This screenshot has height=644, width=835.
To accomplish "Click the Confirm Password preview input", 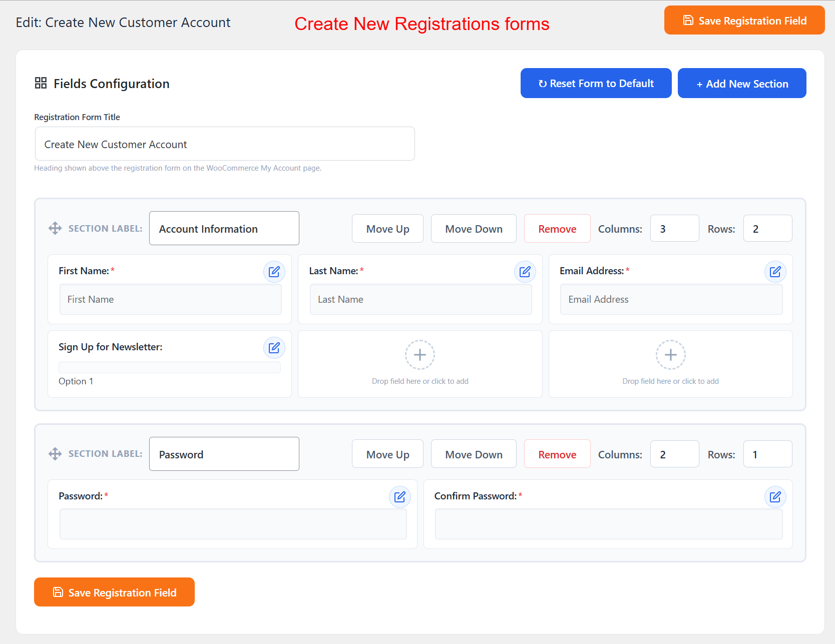I will click(x=609, y=524).
